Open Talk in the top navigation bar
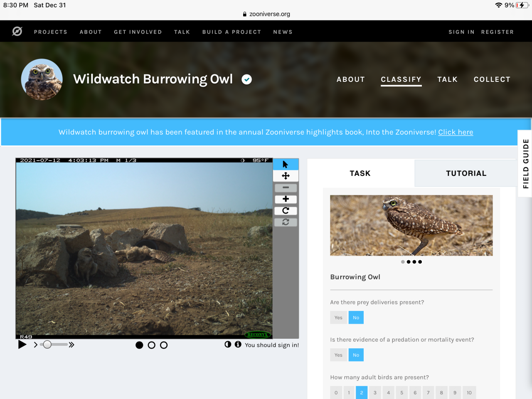This screenshot has width=532, height=399. point(182,32)
